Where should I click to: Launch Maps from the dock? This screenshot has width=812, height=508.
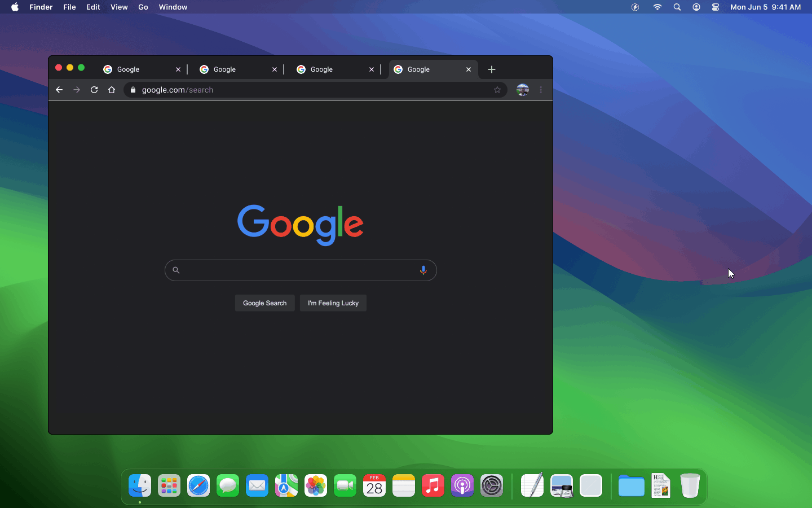click(x=286, y=485)
